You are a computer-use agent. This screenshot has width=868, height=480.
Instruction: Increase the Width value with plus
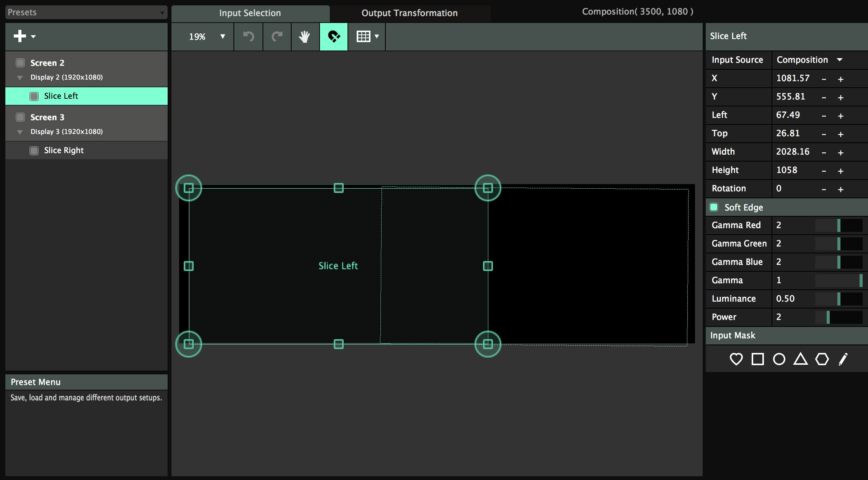point(840,152)
